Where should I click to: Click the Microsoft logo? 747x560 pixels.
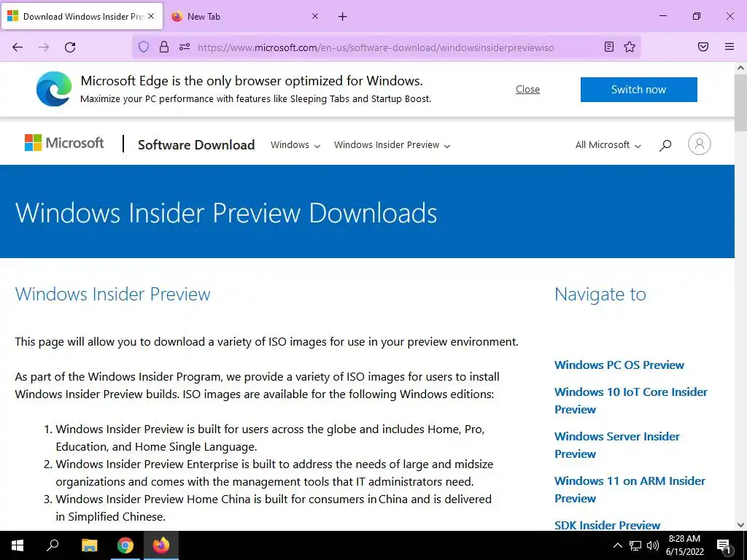64,143
